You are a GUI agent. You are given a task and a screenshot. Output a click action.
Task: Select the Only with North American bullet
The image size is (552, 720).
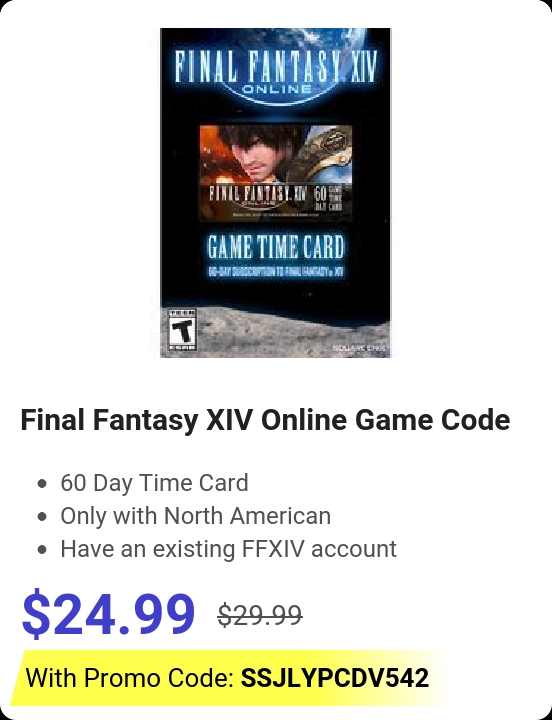click(196, 516)
